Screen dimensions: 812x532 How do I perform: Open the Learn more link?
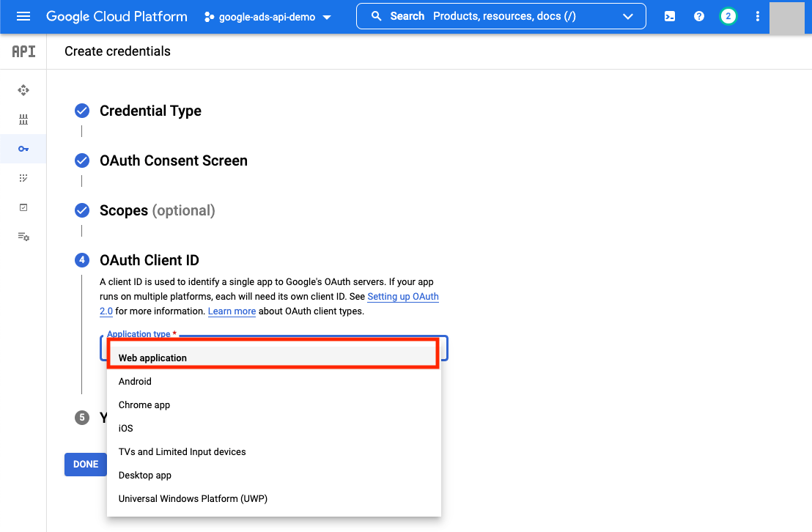tap(232, 311)
